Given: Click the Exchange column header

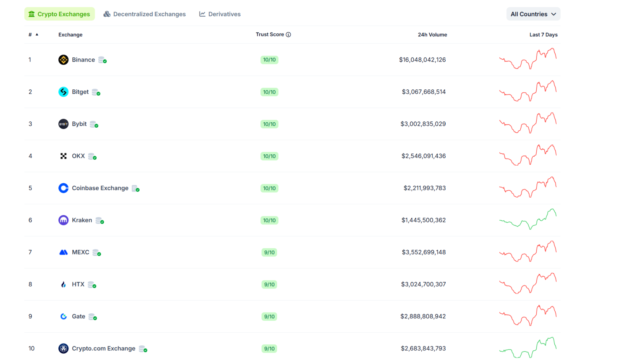Looking at the screenshot, I should tap(70, 34).
